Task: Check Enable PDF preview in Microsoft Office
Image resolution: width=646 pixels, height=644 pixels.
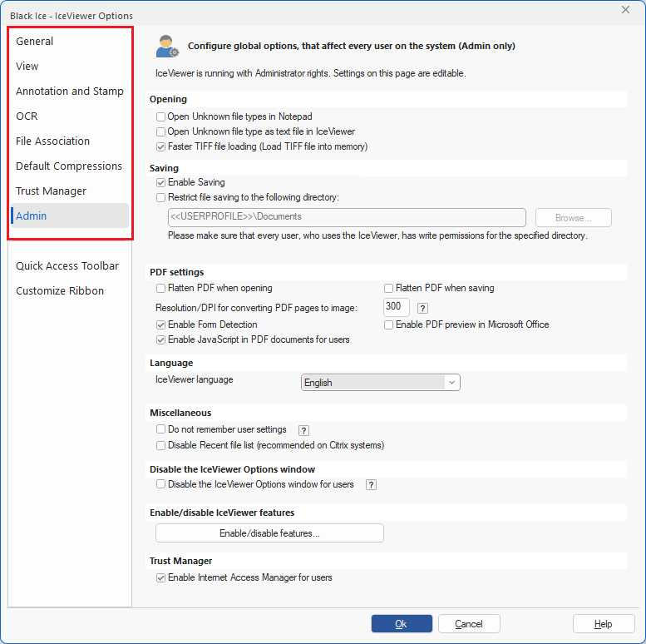Action: coord(388,324)
